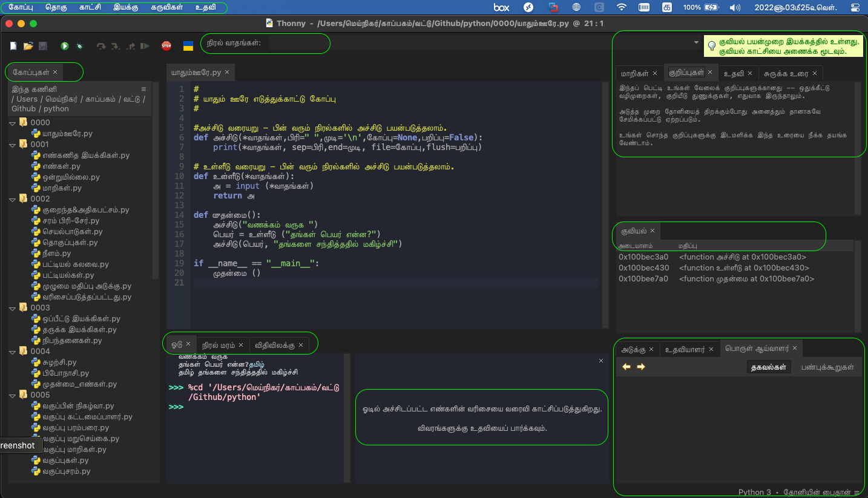The image size is (868, 498).
Task: Click the light bulb notification icon
Action: pos(712,46)
